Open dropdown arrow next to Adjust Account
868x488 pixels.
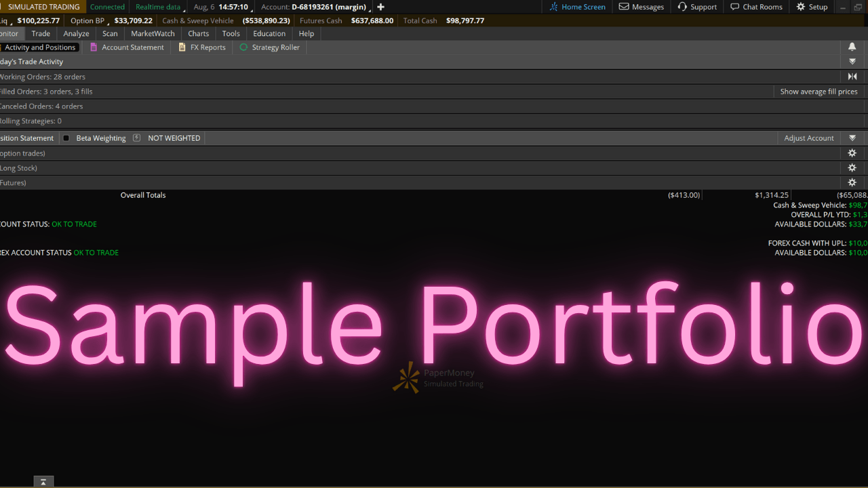click(x=852, y=138)
